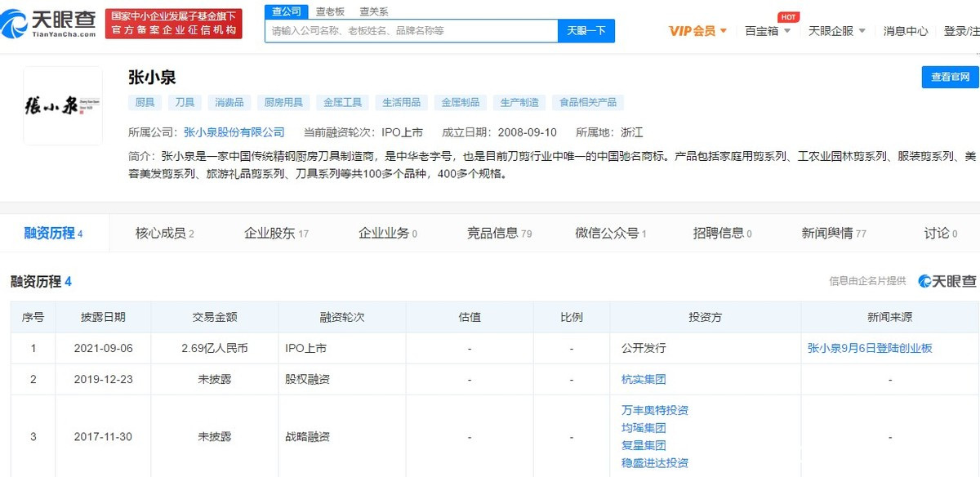Image resolution: width=980 pixels, height=477 pixels.
Task: Click the 交易金额 column header
Action: 215,317
